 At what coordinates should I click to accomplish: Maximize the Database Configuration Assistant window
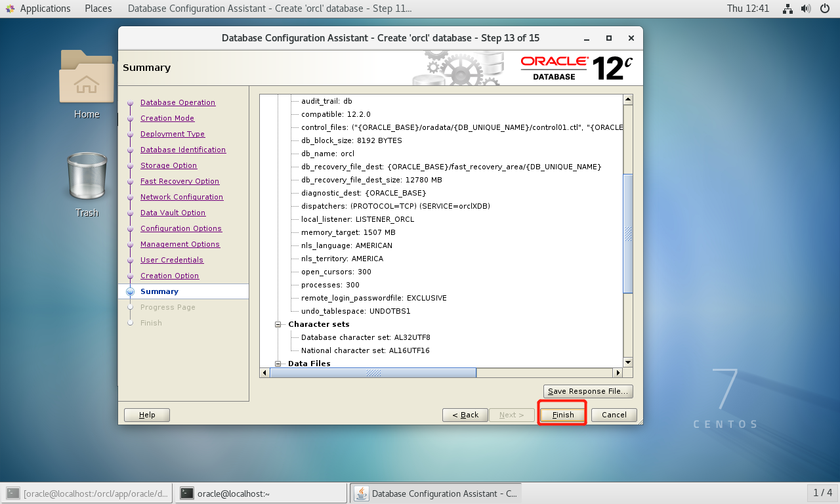coord(609,38)
